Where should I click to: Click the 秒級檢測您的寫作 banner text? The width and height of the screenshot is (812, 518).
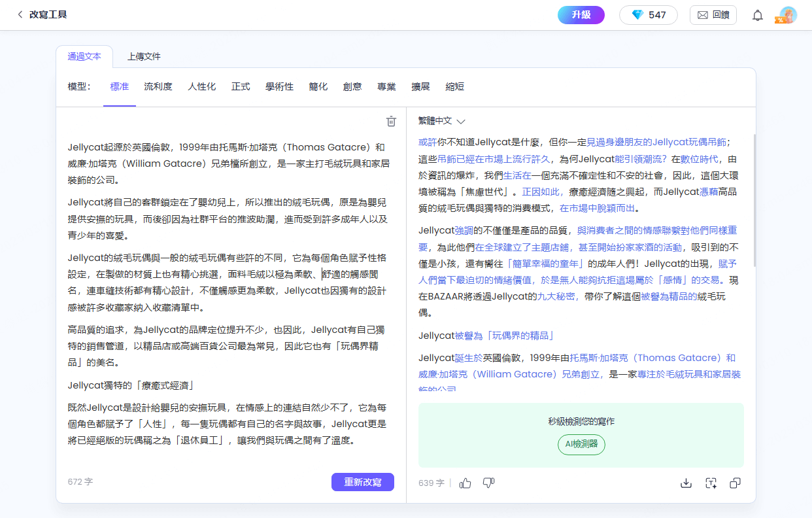point(581,421)
